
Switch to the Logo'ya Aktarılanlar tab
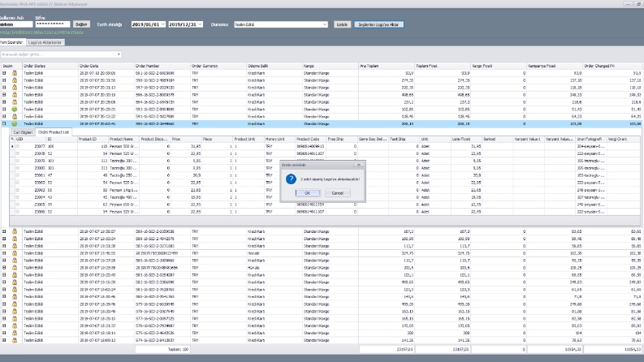tap(45, 42)
